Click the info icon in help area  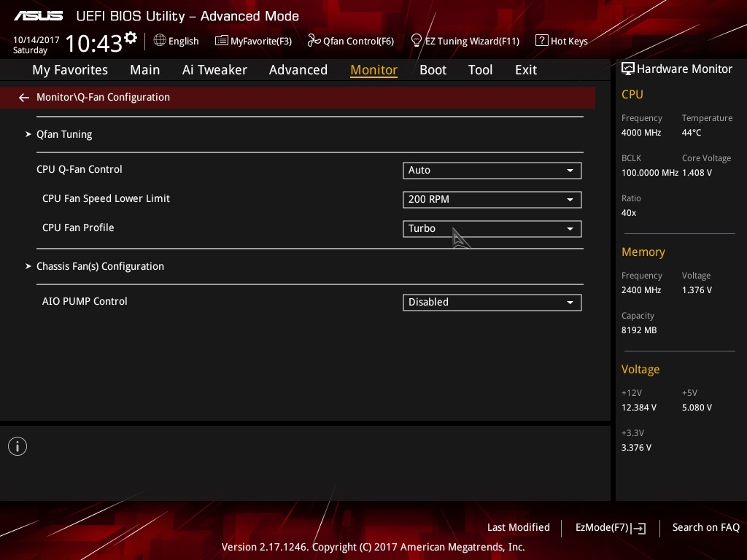(x=18, y=446)
